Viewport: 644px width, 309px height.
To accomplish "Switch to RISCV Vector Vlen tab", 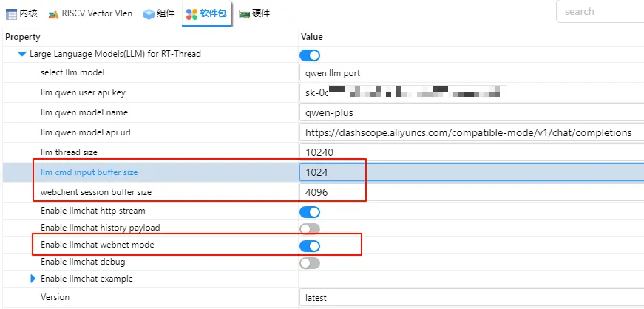I will click(90, 13).
